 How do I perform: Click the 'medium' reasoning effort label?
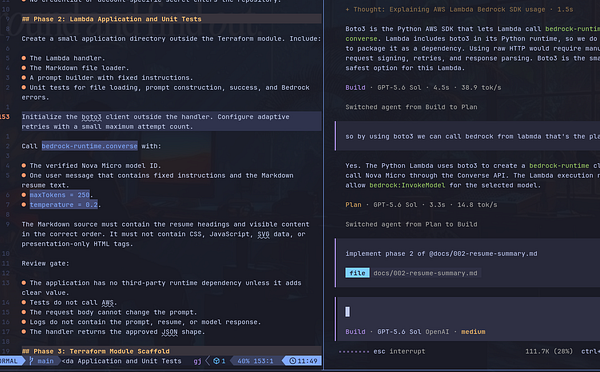pos(473,332)
